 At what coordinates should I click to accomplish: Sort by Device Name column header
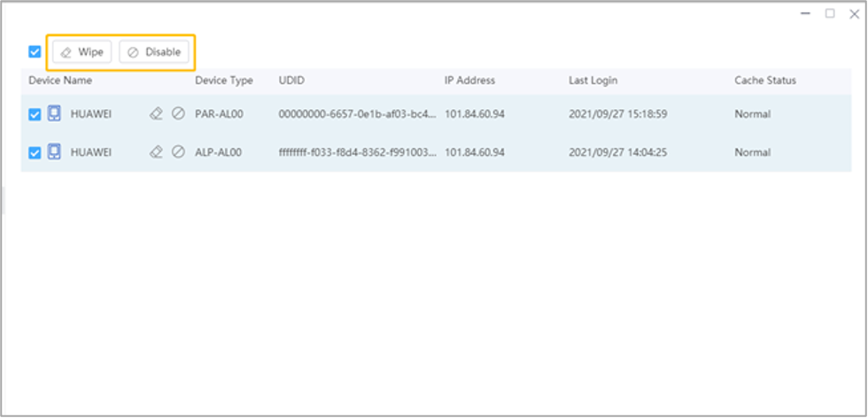(x=60, y=81)
